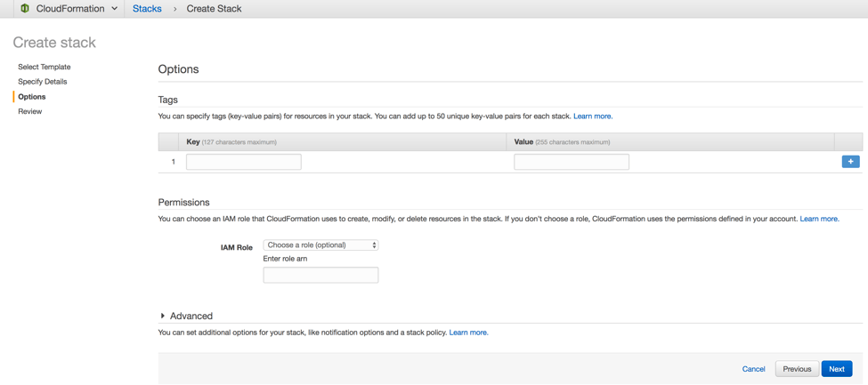Focus the tag Key input field
Screen dimensions: 868x385
coord(243,162)
